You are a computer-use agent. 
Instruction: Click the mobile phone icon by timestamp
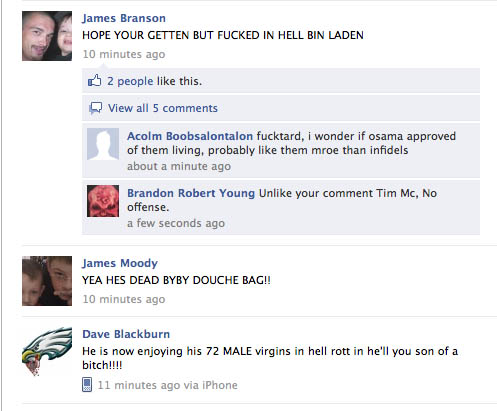[87, 385]
